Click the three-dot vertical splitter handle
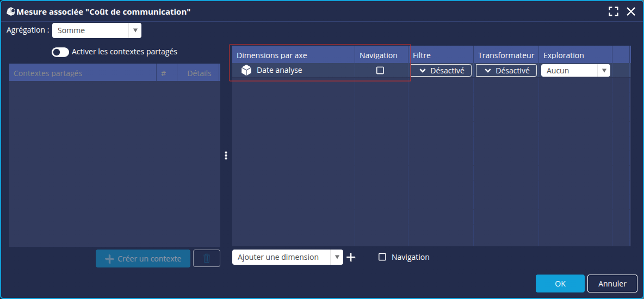The image size is (644, 299). point(226,155)
